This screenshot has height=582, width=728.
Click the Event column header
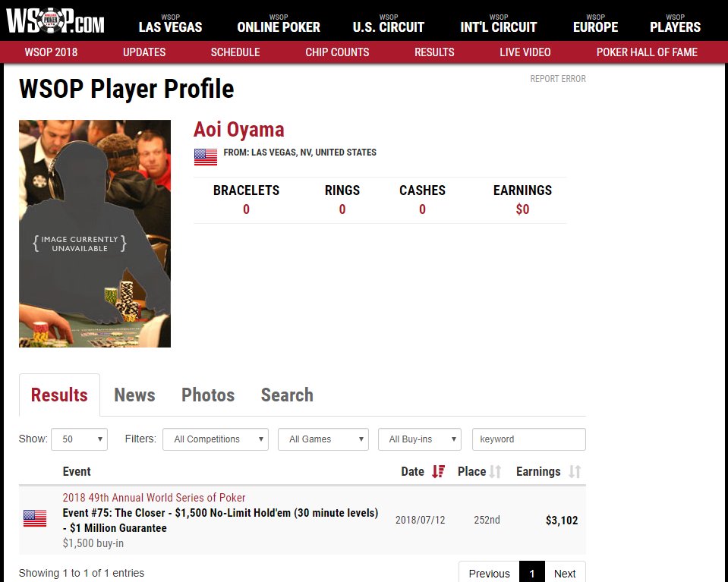(77, 471)
